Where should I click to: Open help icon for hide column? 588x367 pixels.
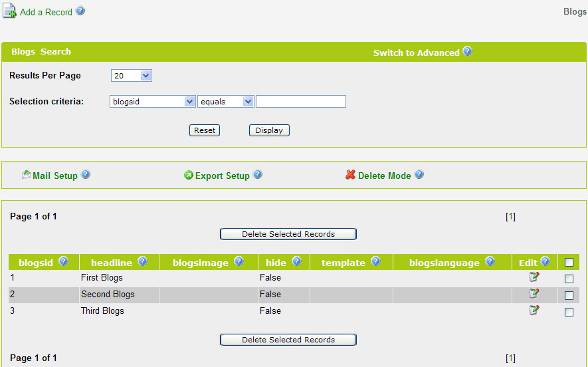click(297, 261)
